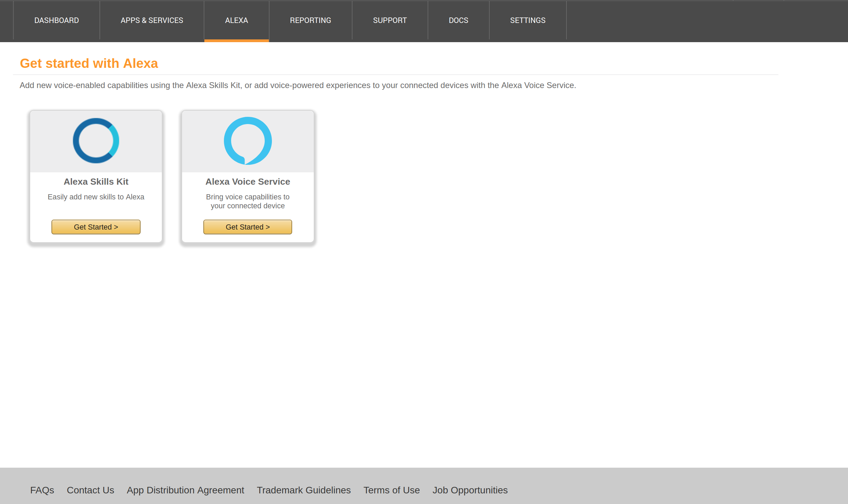Open the Dashboard tab
Image resolution: width=848 pixels, height=504 pixels.
click(x=57, y=21)
